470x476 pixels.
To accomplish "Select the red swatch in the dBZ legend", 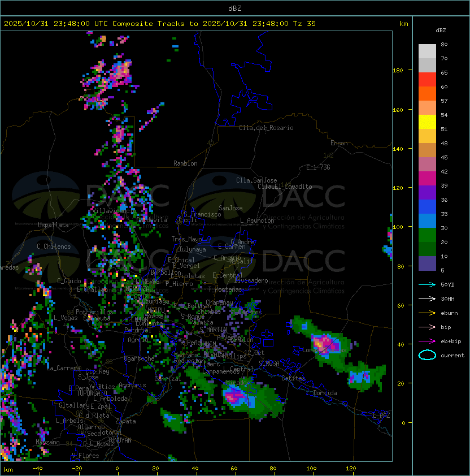I will tap(427, 80).
